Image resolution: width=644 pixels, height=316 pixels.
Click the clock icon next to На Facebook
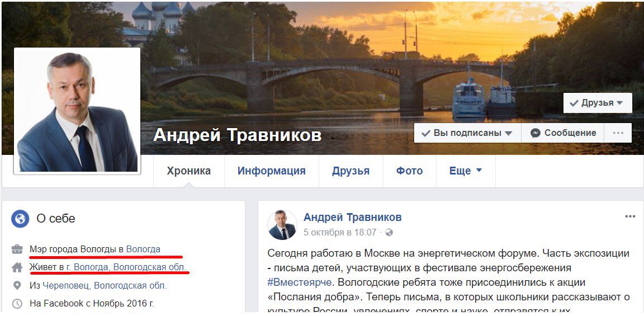17,304
